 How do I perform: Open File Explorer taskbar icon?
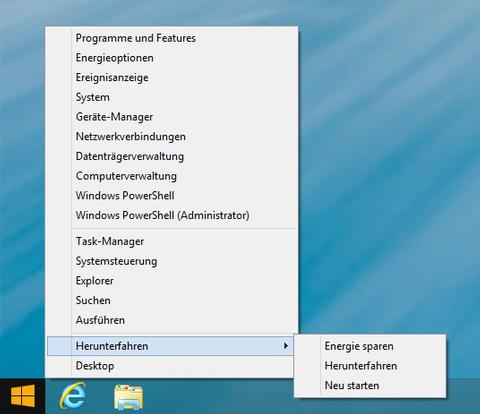click(128, 397)
